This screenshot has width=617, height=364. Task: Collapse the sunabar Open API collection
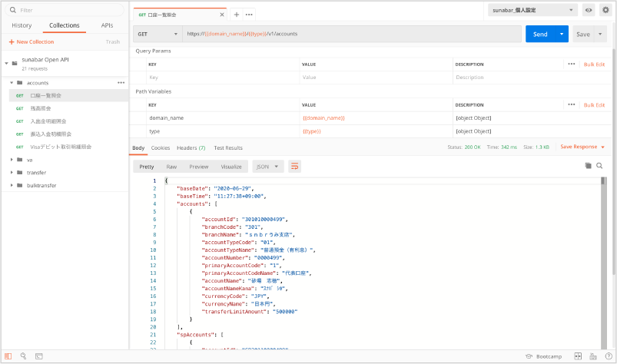tap(6, 63)
